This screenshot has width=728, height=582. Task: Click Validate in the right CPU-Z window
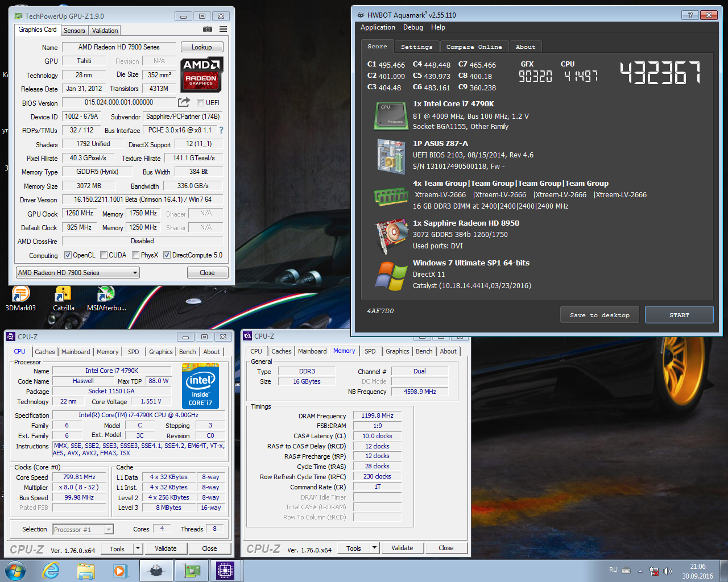pos(402,548)
